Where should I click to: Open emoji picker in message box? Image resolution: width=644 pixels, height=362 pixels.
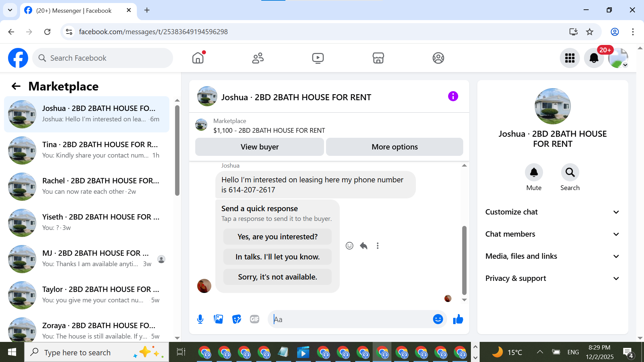(x=438, y=319)
